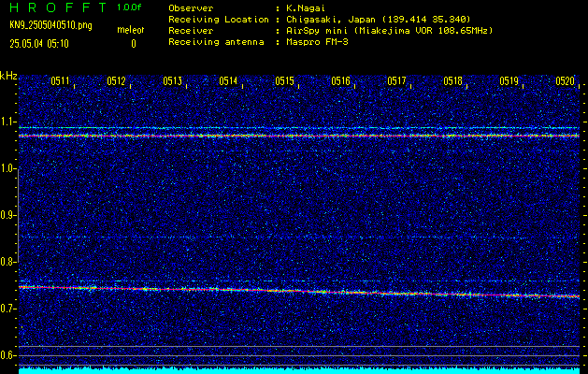Click the Receiving Location label

pos(219,20)
